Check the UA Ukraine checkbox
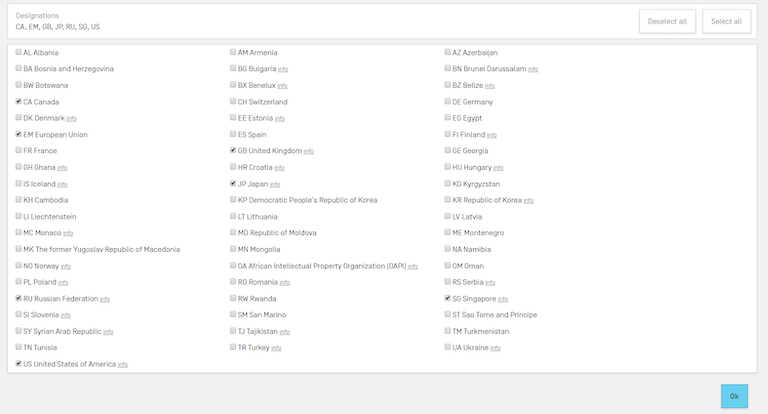The height and width of the screenshot is (414, 768). pos(448,347)
